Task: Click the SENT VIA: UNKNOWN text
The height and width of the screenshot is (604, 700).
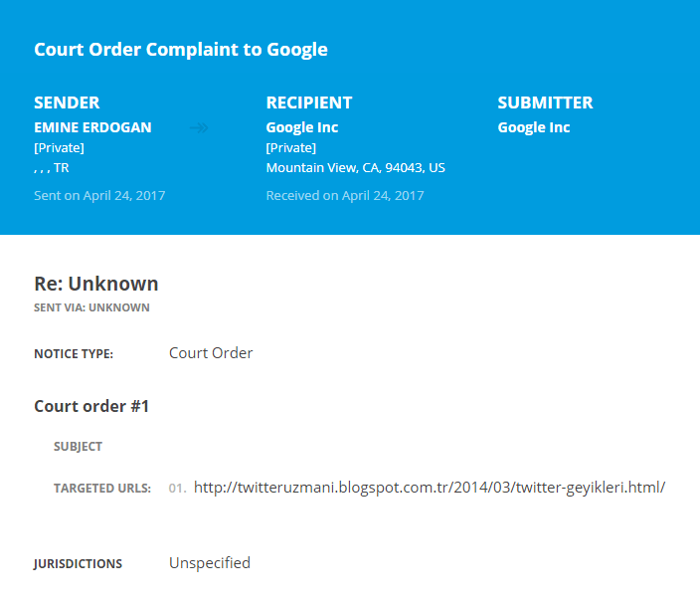Action: (91, 308)
